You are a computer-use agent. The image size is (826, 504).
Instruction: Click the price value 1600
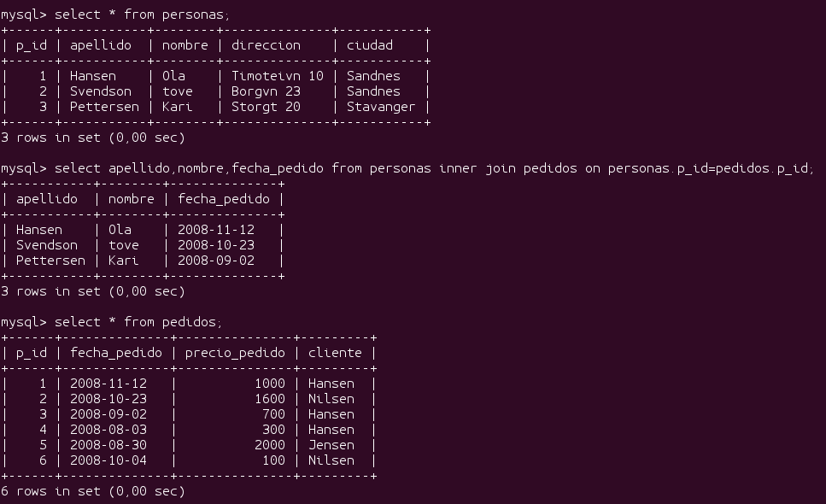[x=270, y=399]
